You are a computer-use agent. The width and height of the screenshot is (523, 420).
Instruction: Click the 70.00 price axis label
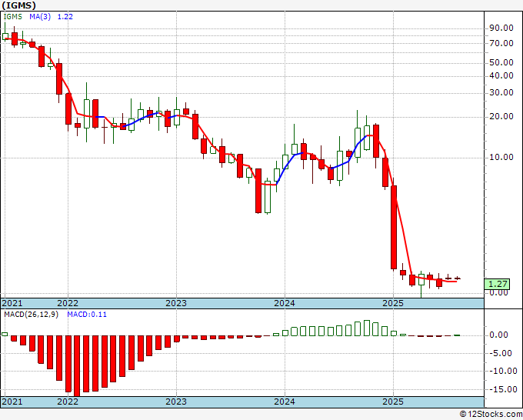click(x=501, y=43)
